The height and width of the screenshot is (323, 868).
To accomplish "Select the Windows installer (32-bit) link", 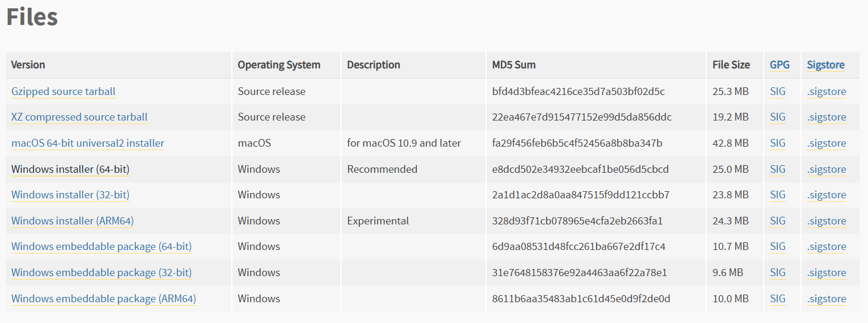I will click(x=70, y=195).
